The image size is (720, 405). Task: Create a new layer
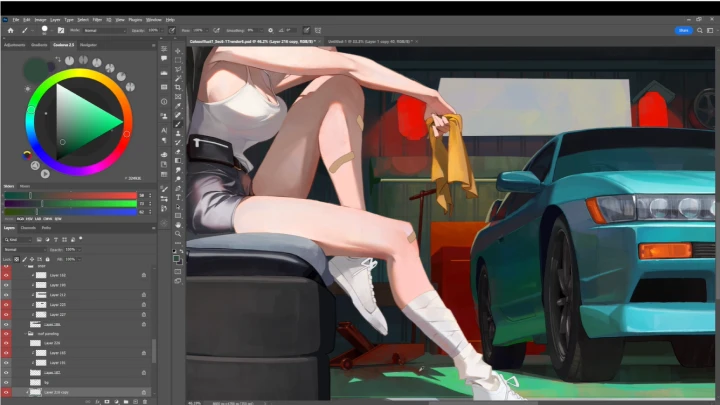[135, 401]
